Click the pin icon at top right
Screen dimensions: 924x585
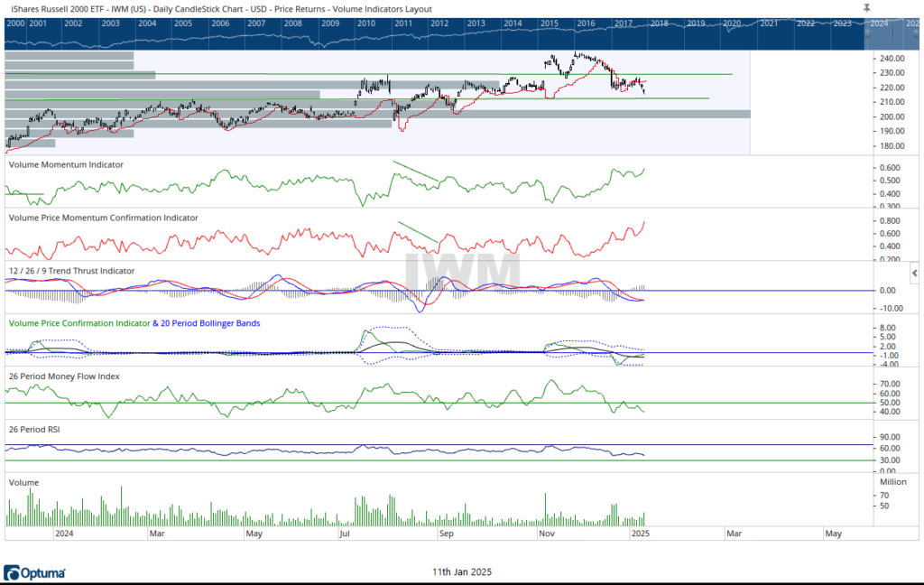coord(866,7)
